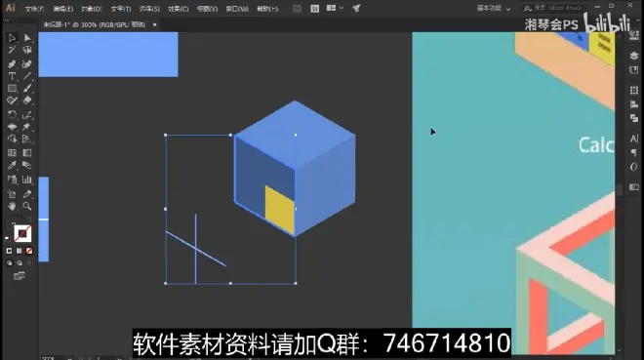Switch paint mode to Gradient
644x360 pixels.
pos(20,251)
